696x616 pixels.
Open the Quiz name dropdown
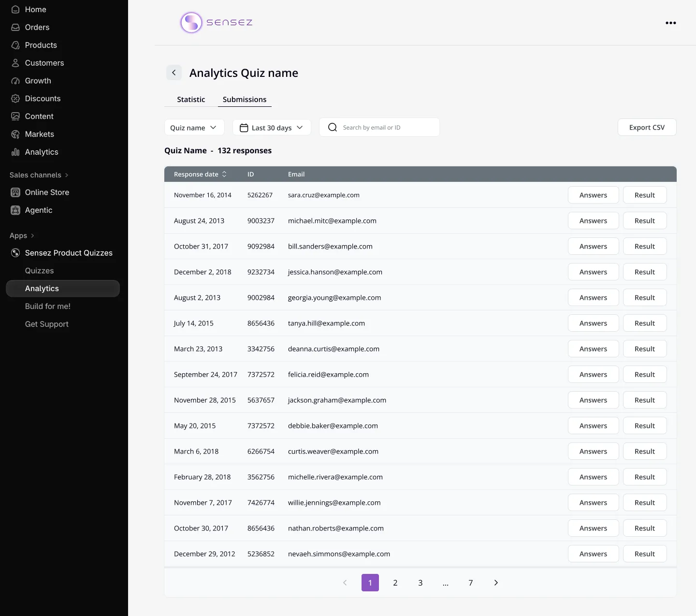pyautogui.click(x=194, y=128)
